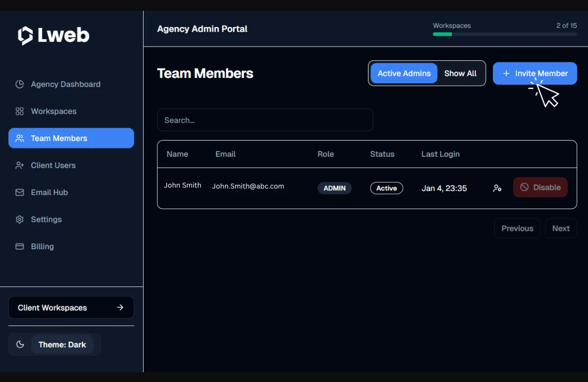Switch filter to Active Admins
The width and height of the screenshot is (588, 382).
[404, 73]
